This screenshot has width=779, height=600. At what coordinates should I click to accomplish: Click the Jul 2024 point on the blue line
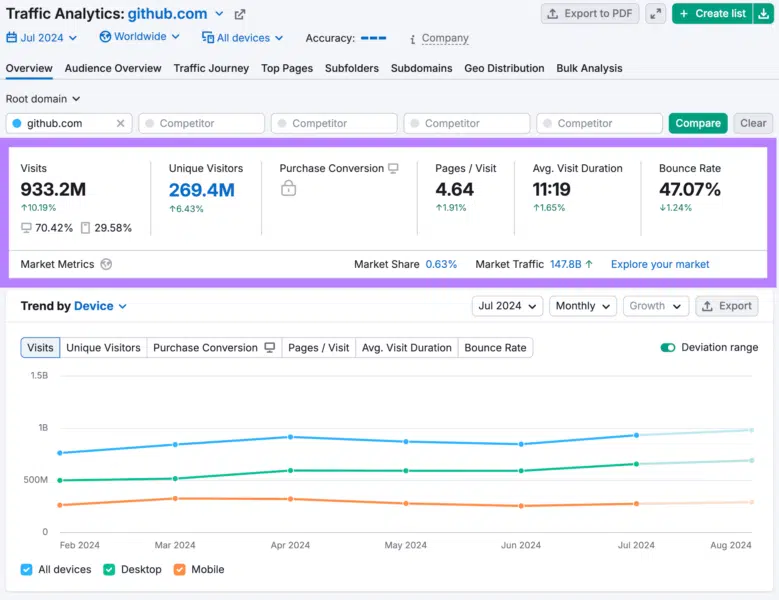click(636, 435)
